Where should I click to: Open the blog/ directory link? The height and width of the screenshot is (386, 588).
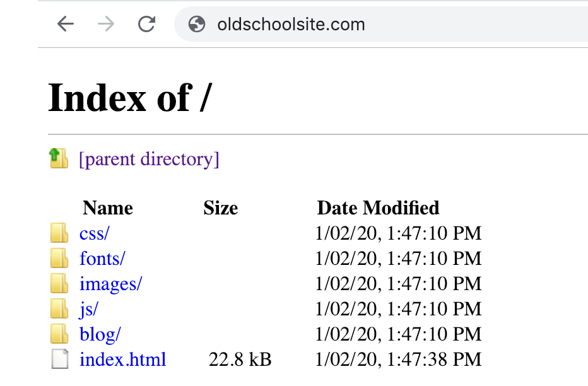[x=100, y=334]
